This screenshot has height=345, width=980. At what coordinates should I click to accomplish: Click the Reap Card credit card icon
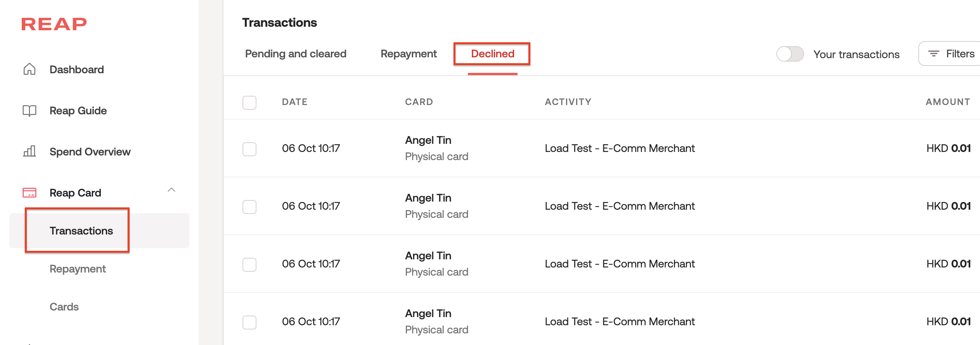[29, 193]
